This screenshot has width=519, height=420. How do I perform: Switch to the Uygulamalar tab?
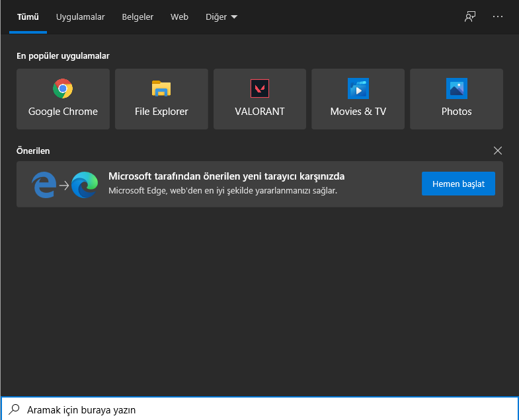[81, 17]
